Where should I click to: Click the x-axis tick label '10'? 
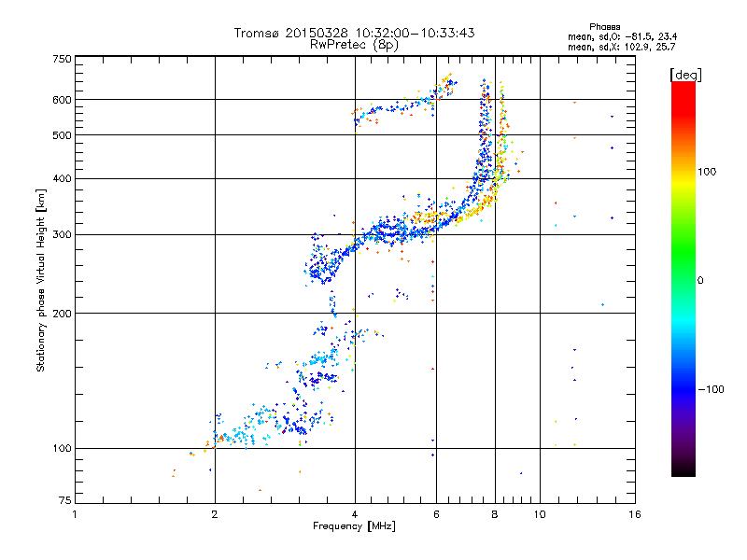(540, 514)
